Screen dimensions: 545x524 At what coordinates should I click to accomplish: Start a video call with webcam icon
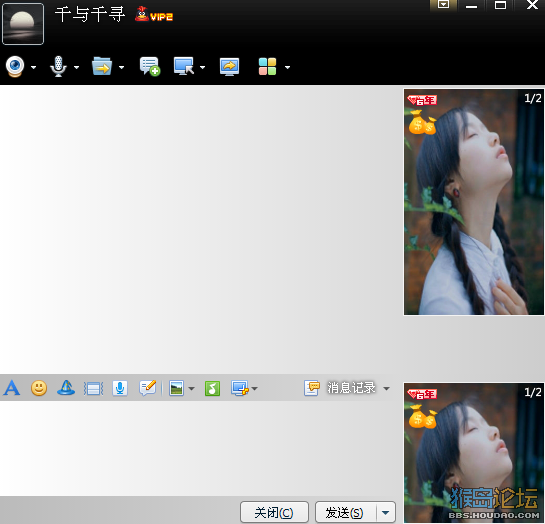(x=15, y=66)
